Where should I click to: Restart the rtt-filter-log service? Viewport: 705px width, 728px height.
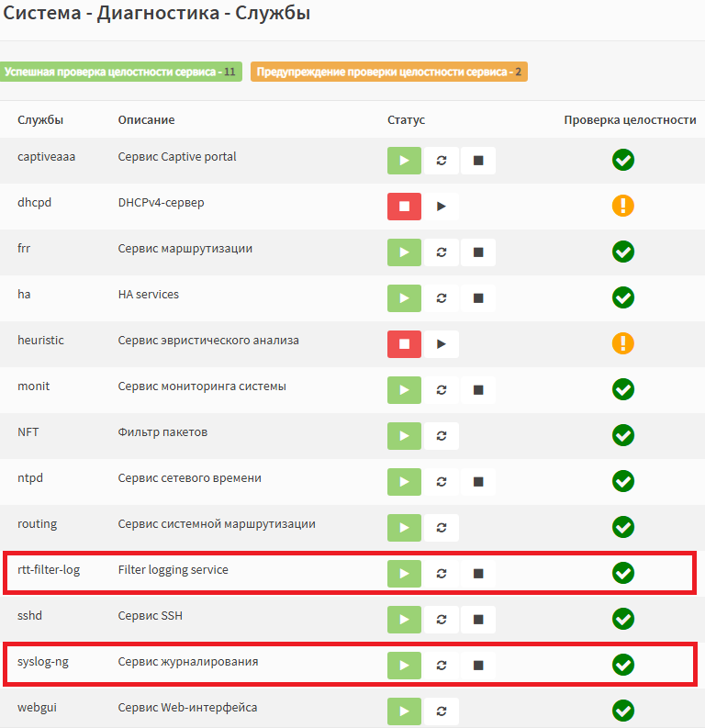[442, 574]
